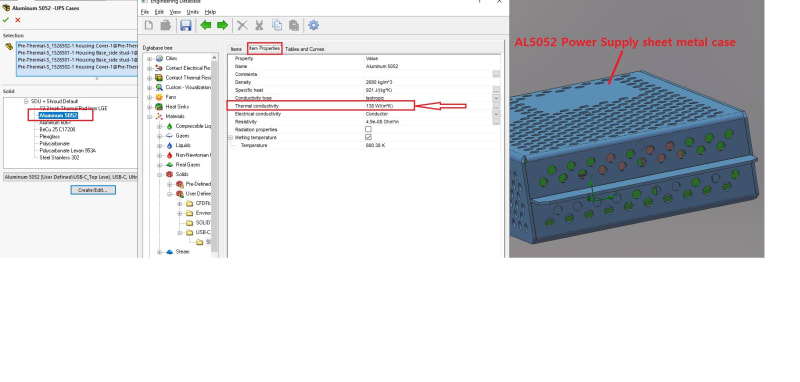Collapse the Materials tree node
Viewport: 800px width, 382px height.
pos(150,116)
